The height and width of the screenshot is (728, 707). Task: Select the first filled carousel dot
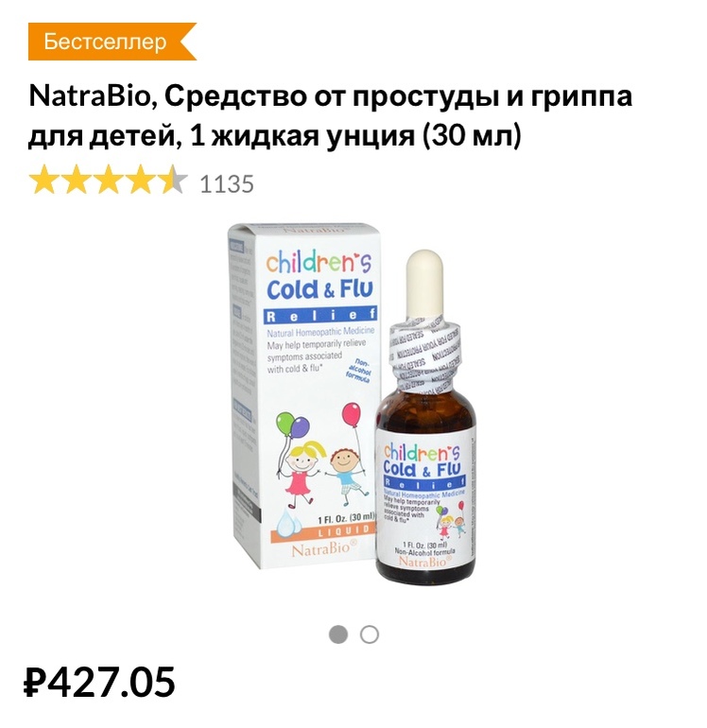click(338, 634)
